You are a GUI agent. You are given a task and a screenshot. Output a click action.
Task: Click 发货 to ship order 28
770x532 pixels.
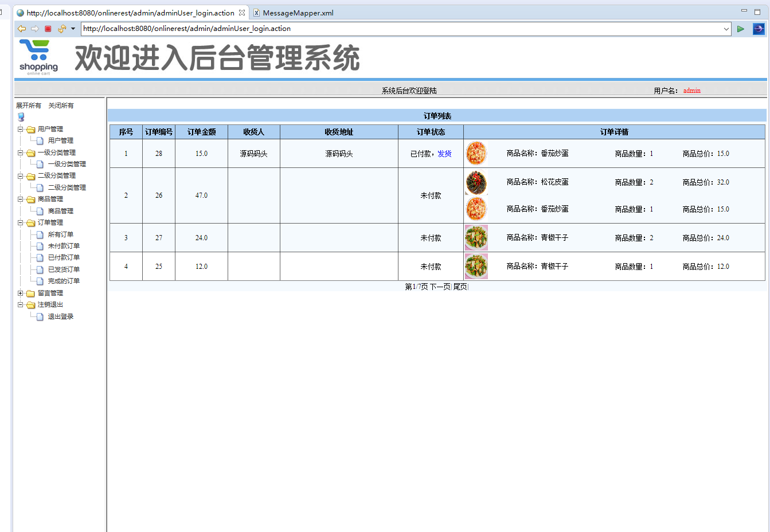[x=444, y=153]
